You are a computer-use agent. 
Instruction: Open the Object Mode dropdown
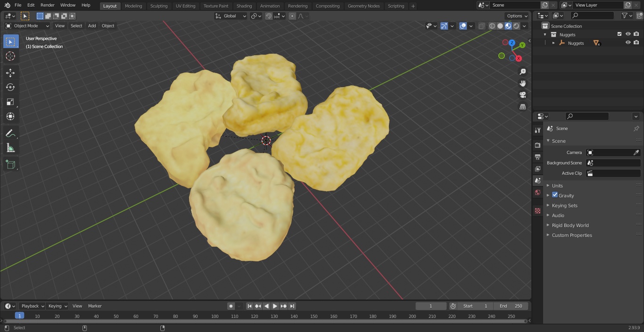click(x=27, y=26)
